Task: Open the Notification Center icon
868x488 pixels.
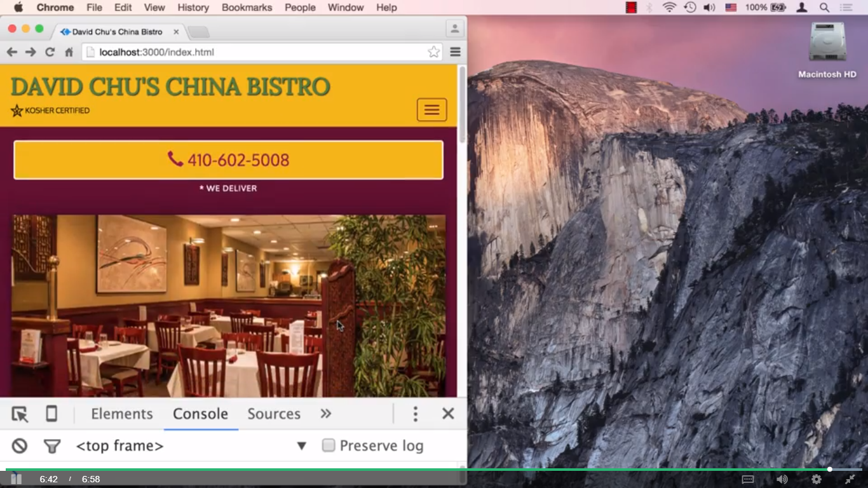Action: coord(846,8)
